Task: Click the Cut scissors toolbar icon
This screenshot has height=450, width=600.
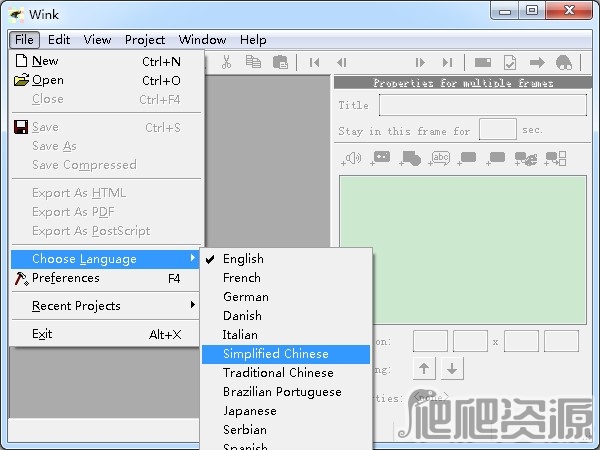Action: [227, 62]
